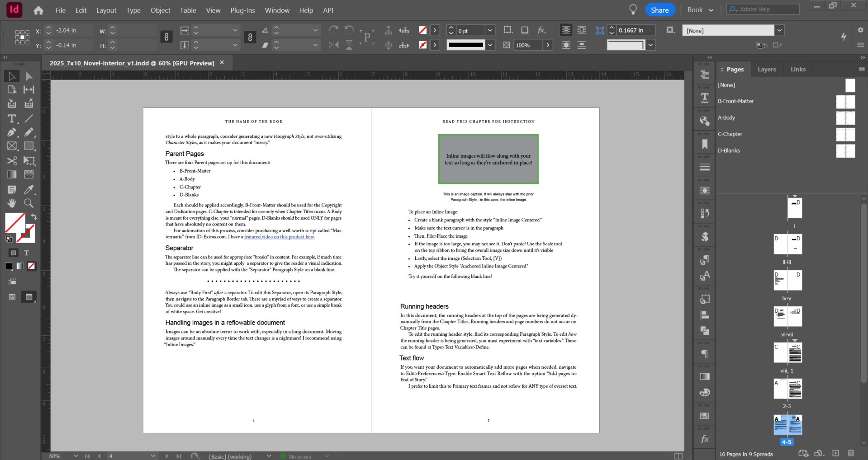Image resolution: width=868 pixels, height=460 pixels.
Task: Select the Pen tool
Action: click(x=12, y=132)
